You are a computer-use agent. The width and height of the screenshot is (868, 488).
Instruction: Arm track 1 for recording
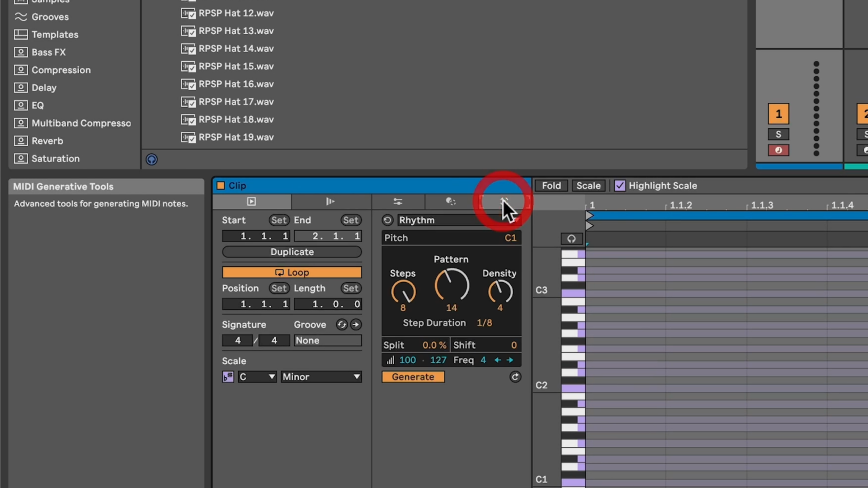tap(778, 150)
